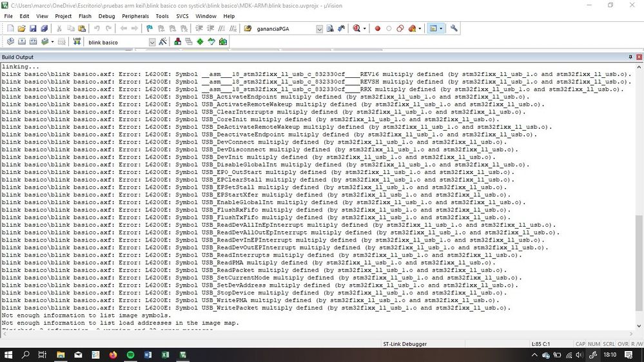
Task: Create a new file from toolbar
Action: [10, 28]
